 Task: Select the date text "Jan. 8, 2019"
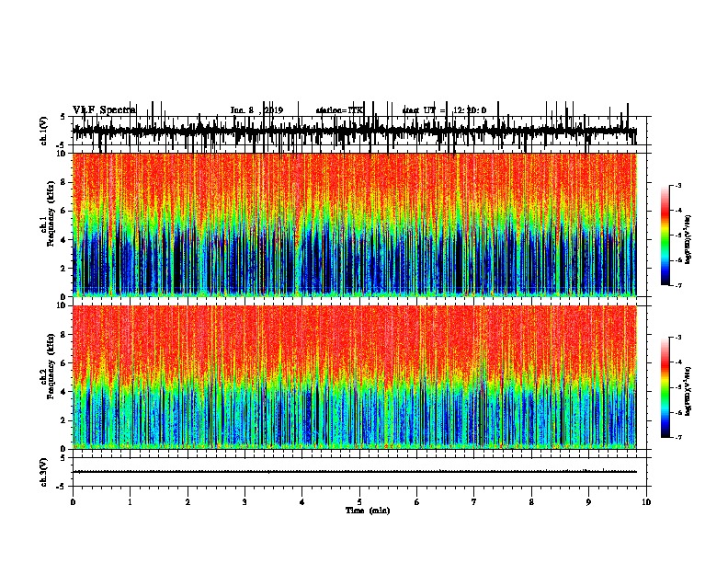click(x=256, y=110)
